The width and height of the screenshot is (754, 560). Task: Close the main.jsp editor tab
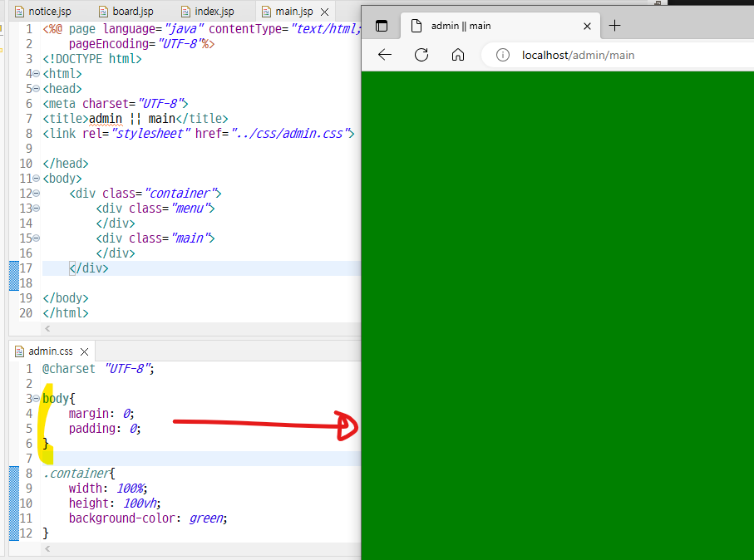tap(325, 12)
